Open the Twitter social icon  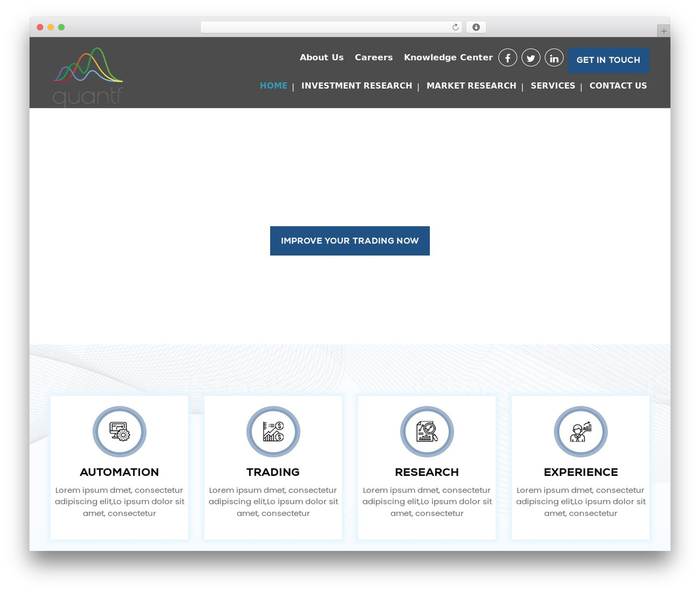pos(531,57)
